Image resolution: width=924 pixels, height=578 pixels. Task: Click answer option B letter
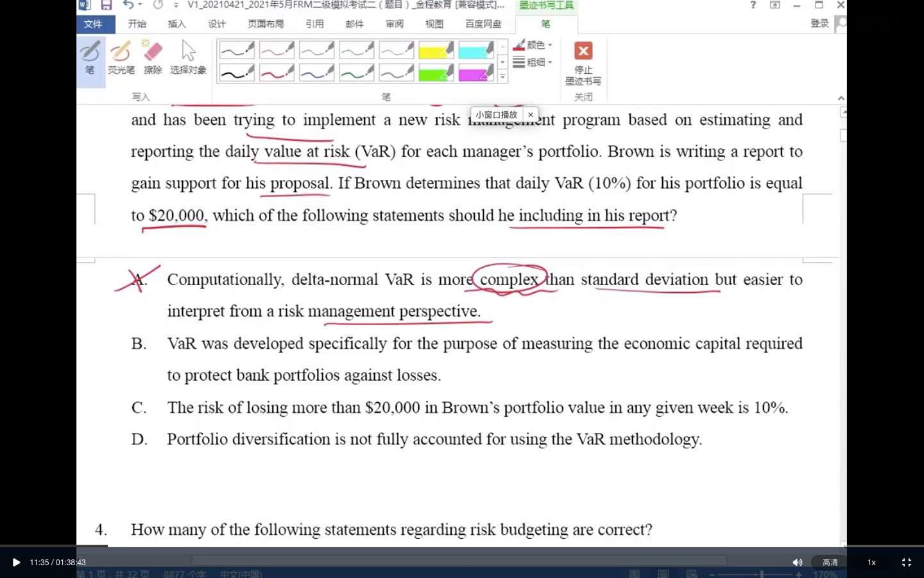(x=139, y=344)
